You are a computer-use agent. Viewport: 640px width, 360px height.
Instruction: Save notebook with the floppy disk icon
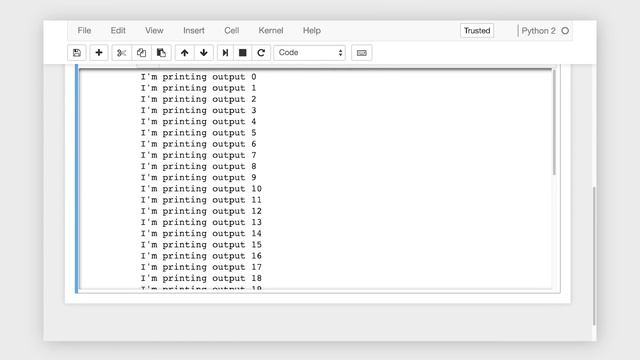click(77, 53)
